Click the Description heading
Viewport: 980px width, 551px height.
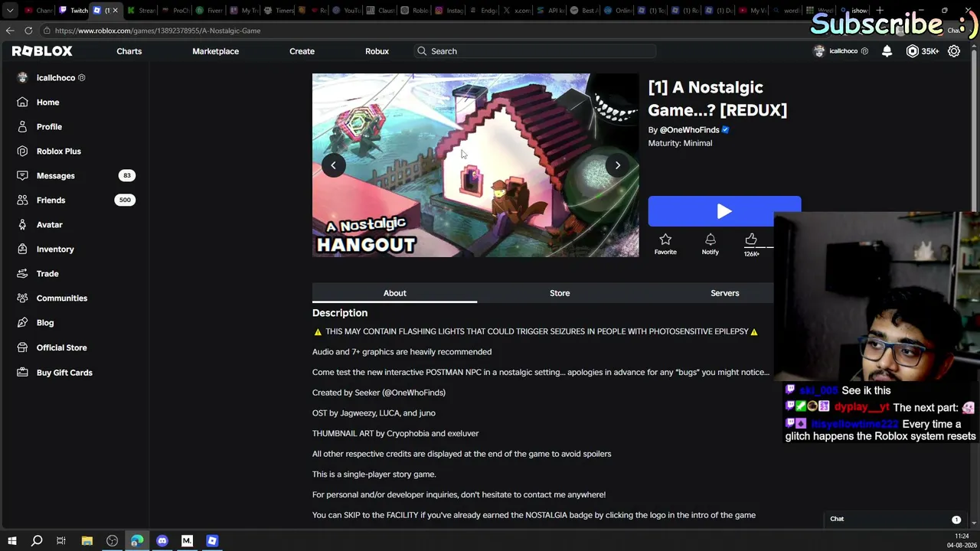coord(340,313)
